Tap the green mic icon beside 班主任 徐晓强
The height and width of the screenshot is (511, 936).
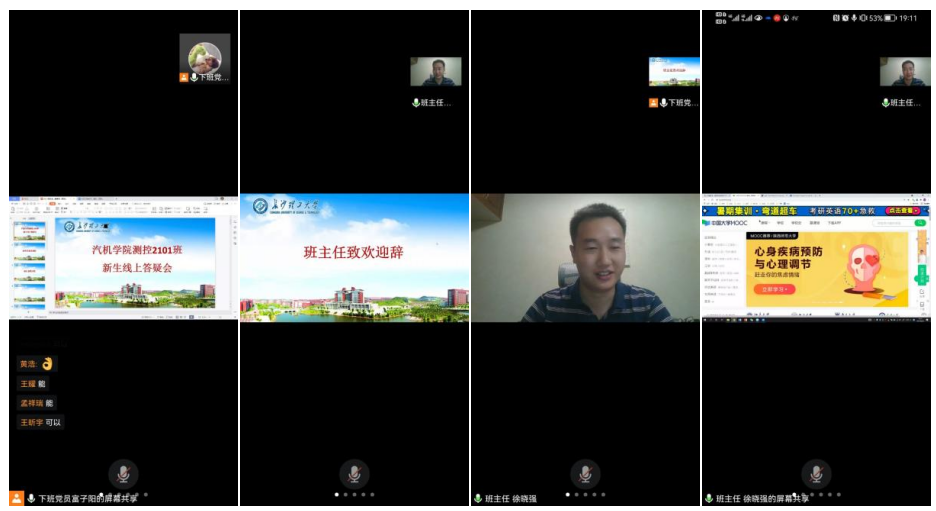(478, 498)
